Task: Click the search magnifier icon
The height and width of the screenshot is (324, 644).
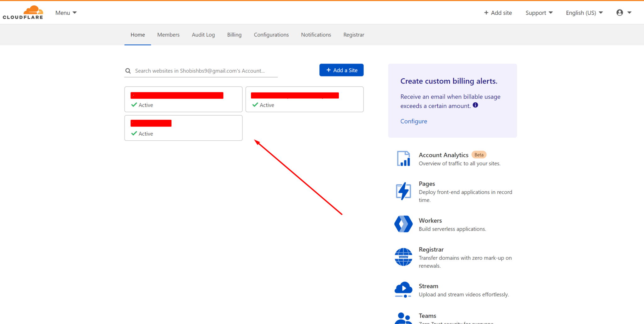Action: point(128,71)
